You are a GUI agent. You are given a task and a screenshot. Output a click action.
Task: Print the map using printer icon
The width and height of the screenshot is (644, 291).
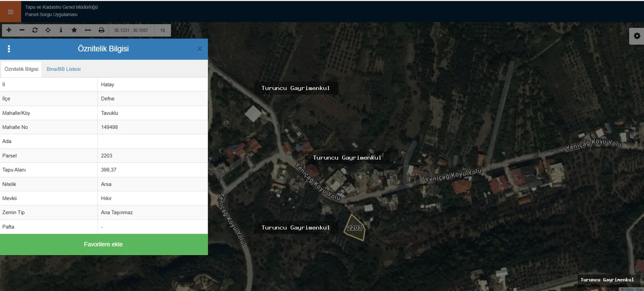pyautogui.click(x=101, y=30)
